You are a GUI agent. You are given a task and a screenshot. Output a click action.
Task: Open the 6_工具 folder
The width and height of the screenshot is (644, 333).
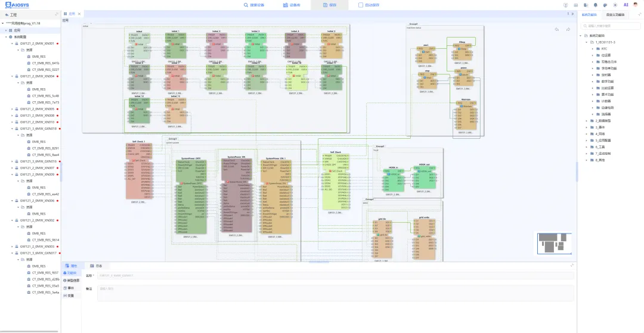tap(600, 147)
